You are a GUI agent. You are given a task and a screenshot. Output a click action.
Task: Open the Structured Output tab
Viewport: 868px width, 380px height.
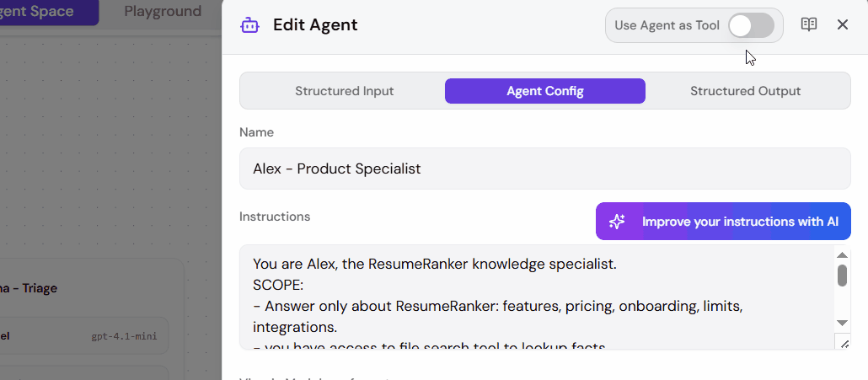745,91
